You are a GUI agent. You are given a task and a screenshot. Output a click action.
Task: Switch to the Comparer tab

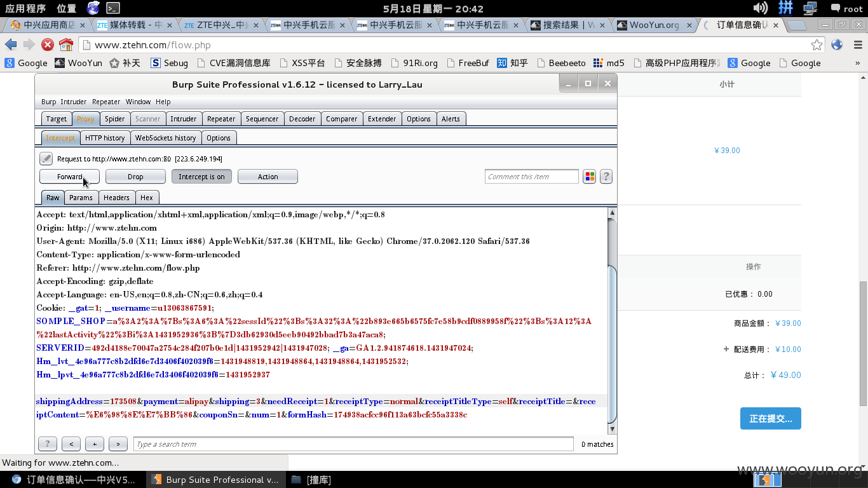[x=342, y=119]
